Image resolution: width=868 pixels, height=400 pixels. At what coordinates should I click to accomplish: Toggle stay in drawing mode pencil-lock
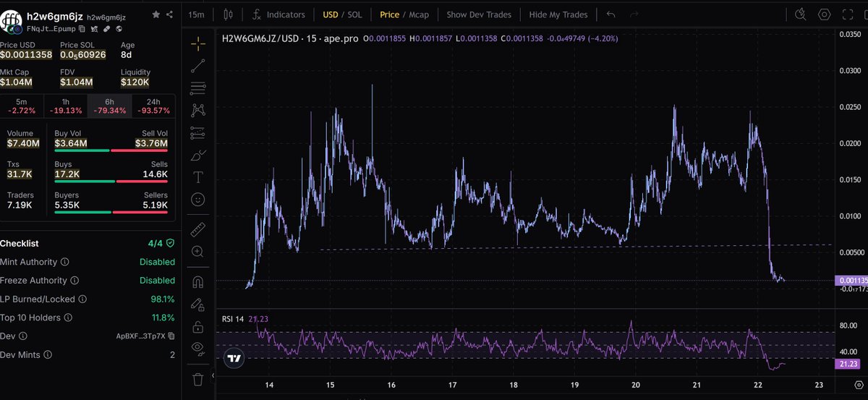coord(197,304)
